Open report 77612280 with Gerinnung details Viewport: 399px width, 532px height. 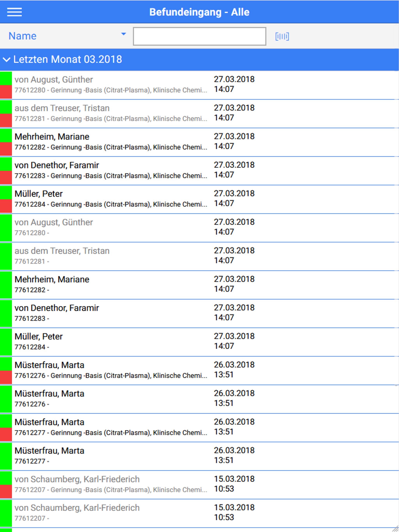199,85
